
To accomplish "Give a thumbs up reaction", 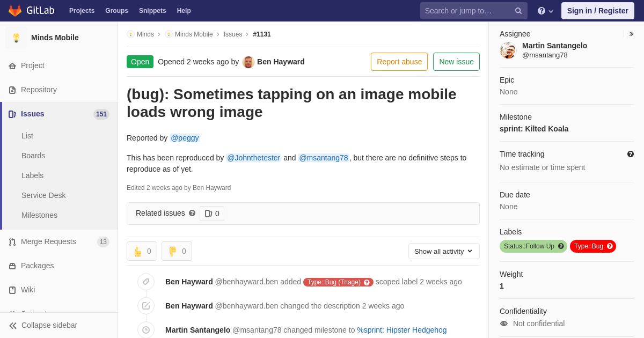I will pyautogui.click(x=142, y=251).
